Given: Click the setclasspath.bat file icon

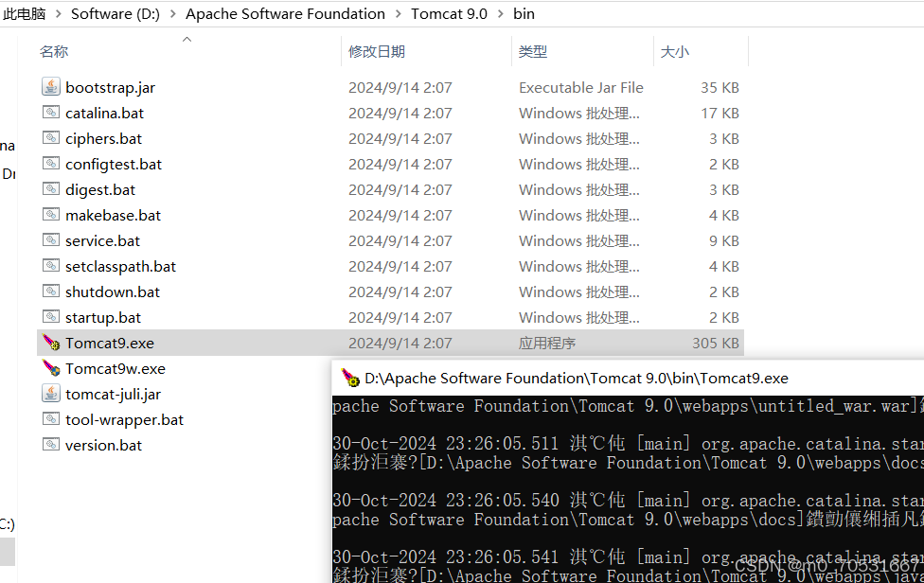Looking at the screenshot, I should [51, 266].
